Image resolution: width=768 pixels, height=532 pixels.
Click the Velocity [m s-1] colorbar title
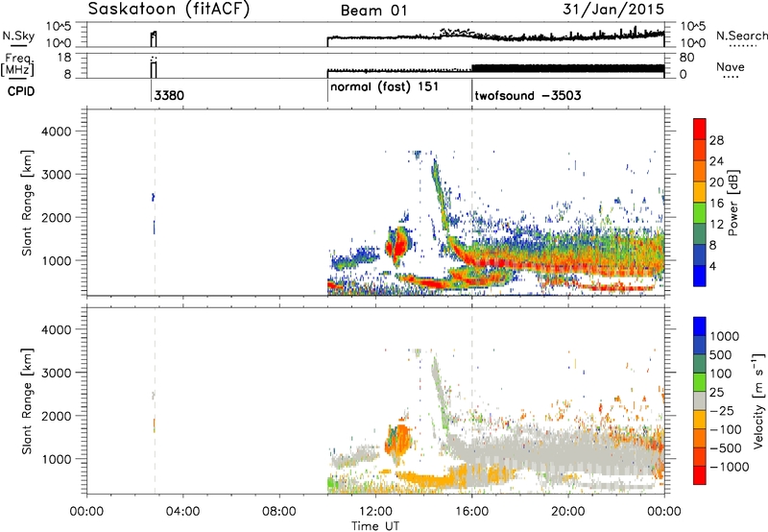tap(758, 400)
